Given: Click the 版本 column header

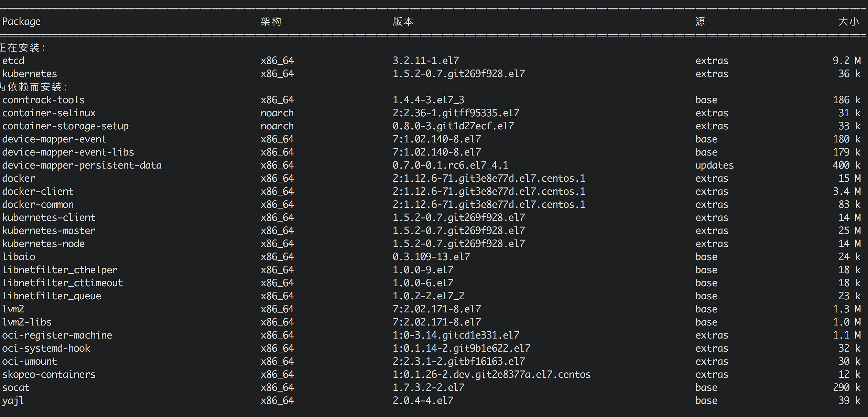Looking at the screenshot, I should (403, 21).
